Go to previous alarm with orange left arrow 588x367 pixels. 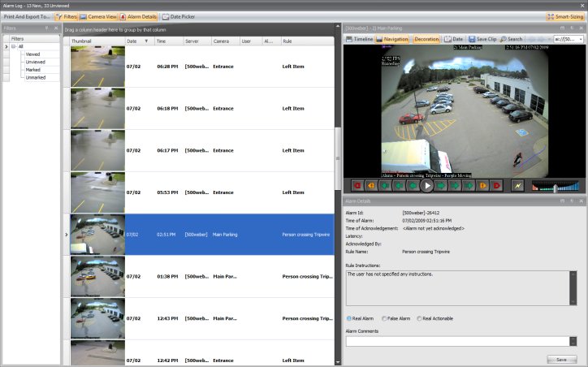coord(371,186)
